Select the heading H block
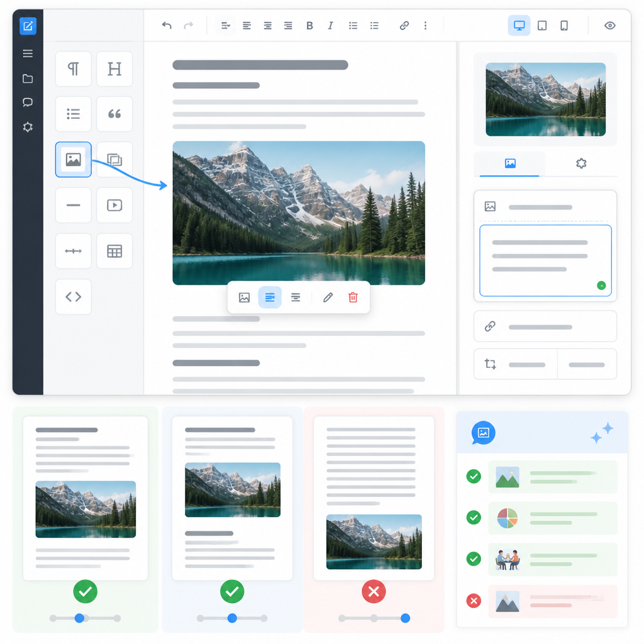Image resolution: width=644 pixels, height=644 pixels. (114, 69)
